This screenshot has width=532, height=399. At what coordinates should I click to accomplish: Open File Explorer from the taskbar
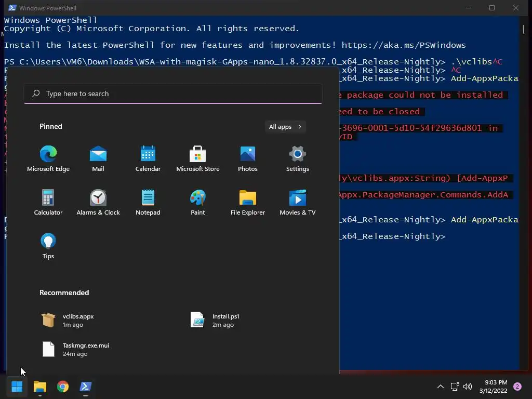tap(40, 387)
